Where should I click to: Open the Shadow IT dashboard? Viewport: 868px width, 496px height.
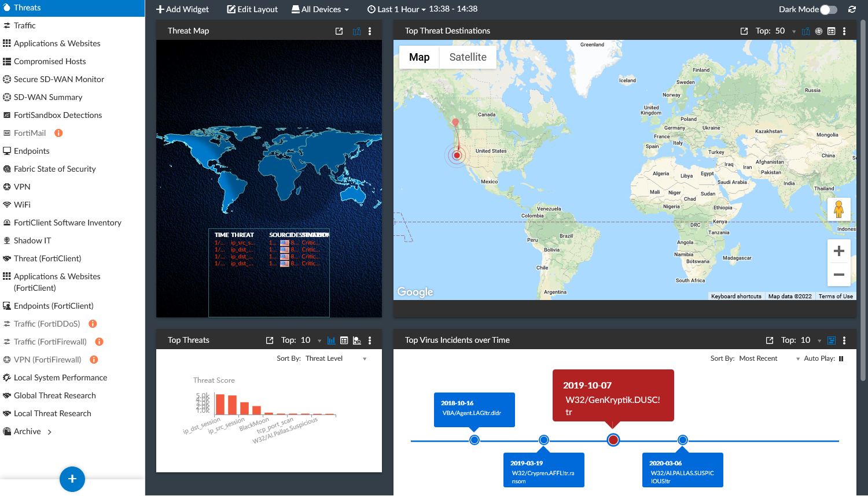click(72, 240)
